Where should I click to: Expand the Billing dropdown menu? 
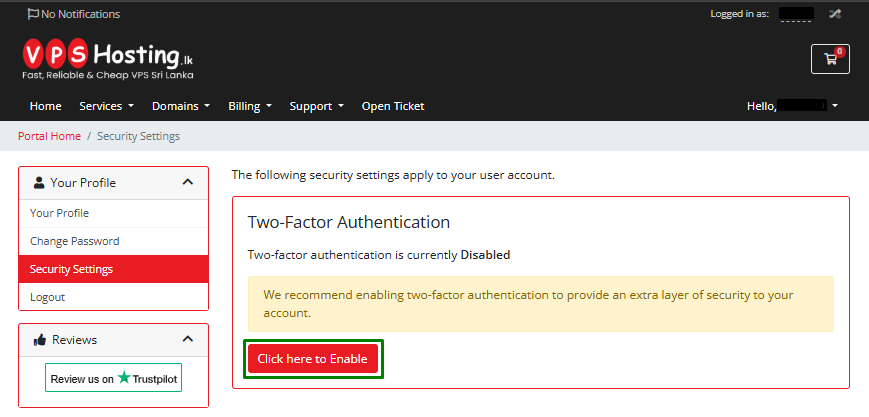click(x=250, y=106)
